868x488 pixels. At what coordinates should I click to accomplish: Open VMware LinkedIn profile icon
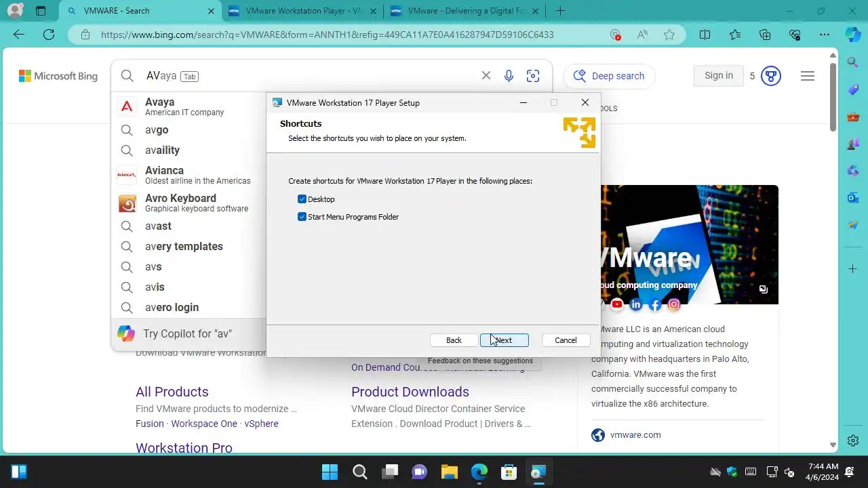pos(636,305)
